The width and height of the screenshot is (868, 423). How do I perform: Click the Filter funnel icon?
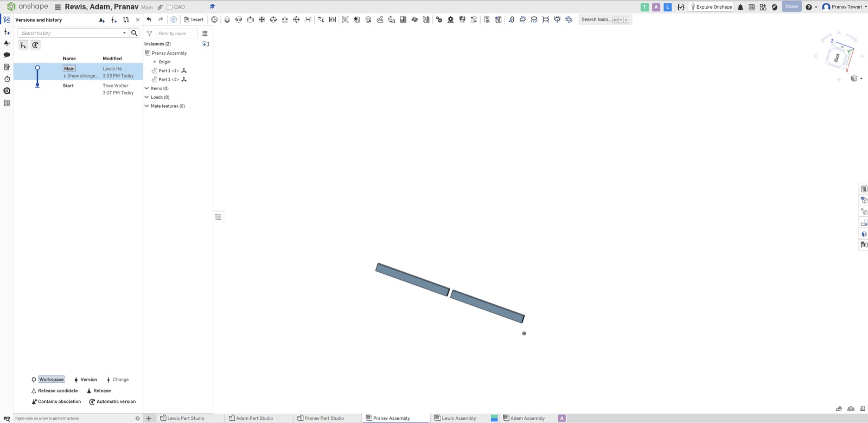[150, 34]
